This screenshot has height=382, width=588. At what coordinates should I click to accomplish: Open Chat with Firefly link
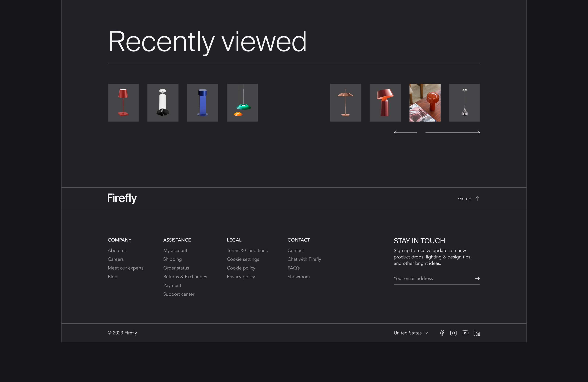[304, 259]
